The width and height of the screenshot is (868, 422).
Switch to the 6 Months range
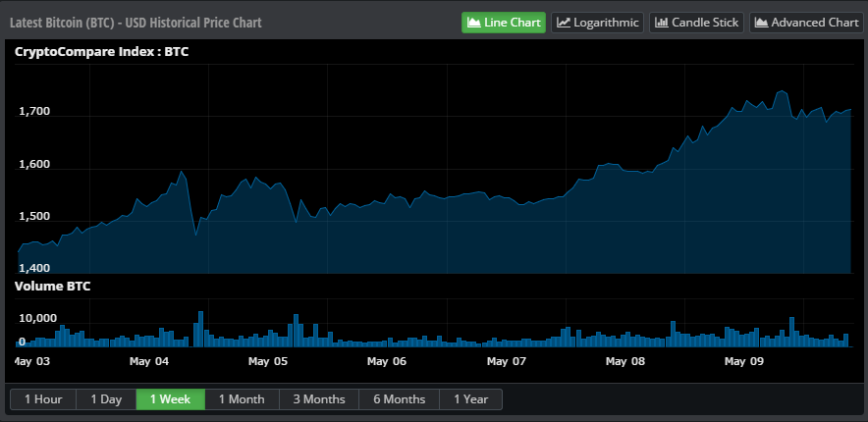point(399,399)
